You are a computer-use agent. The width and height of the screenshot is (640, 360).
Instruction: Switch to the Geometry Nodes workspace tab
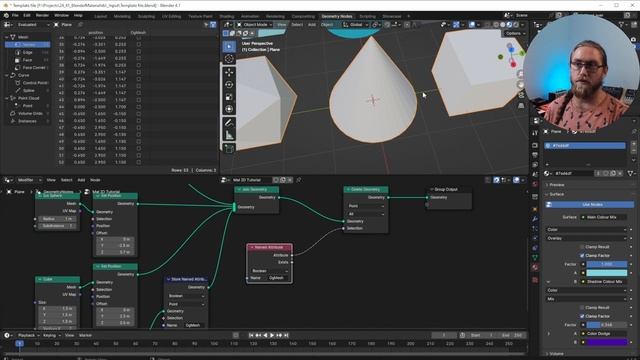click(337, 16)
